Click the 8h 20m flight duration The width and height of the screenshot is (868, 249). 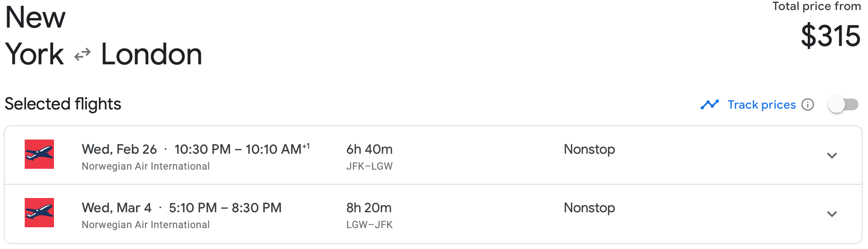(x=369, y=208)
